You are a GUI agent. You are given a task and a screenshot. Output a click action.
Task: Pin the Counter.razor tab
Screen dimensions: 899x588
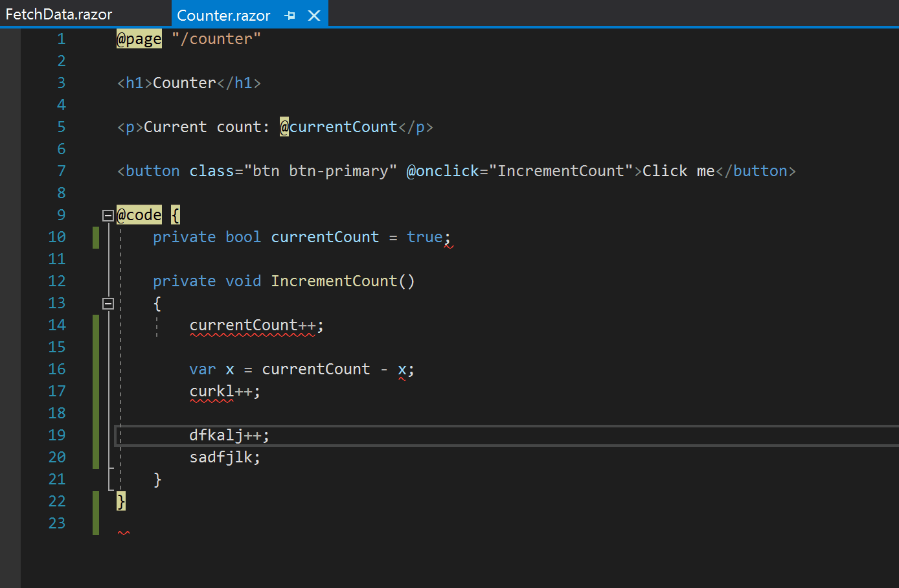pos(290,14)
